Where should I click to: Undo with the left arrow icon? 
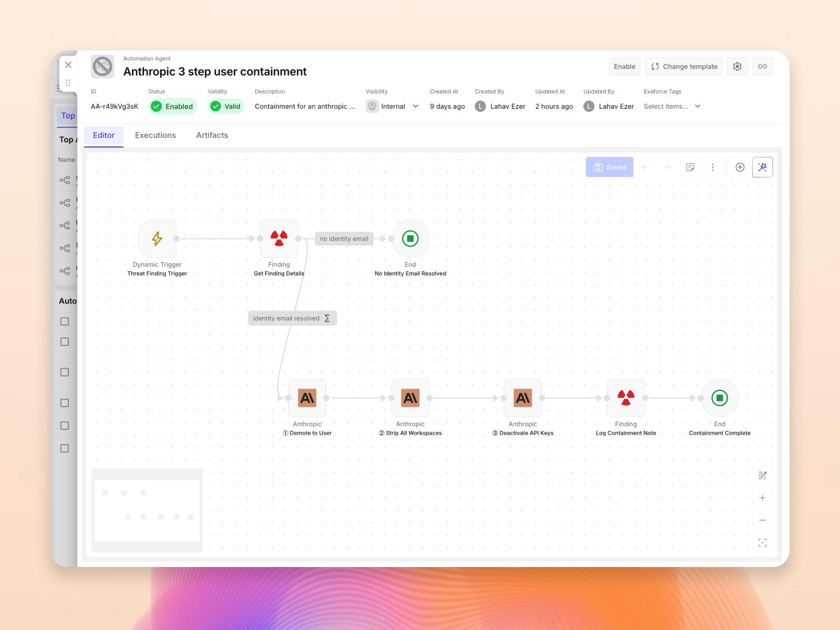[x=646, y=167]
